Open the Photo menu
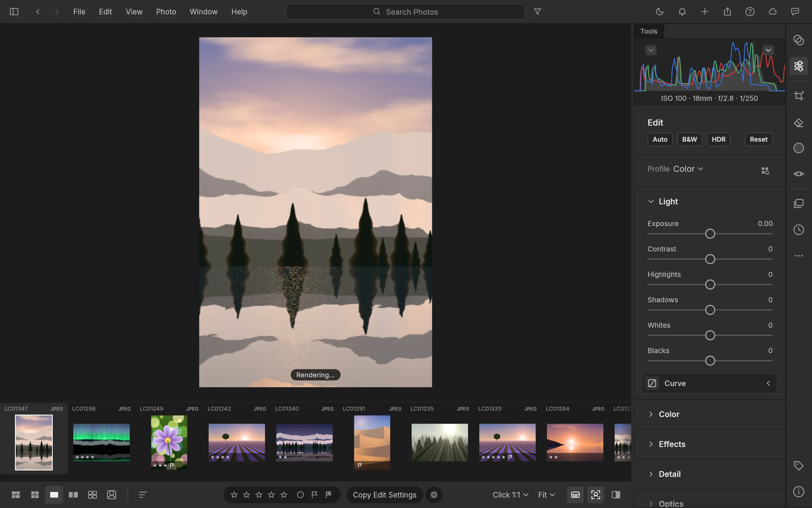812x508 pixels. point(166,12)
